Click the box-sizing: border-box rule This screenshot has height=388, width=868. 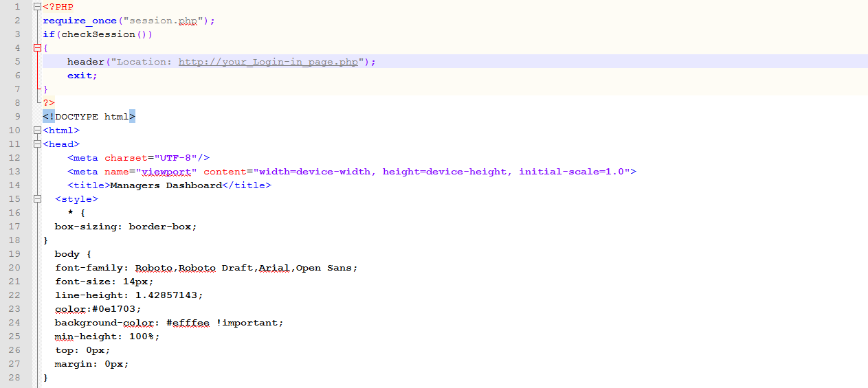[x=126, y=227]
